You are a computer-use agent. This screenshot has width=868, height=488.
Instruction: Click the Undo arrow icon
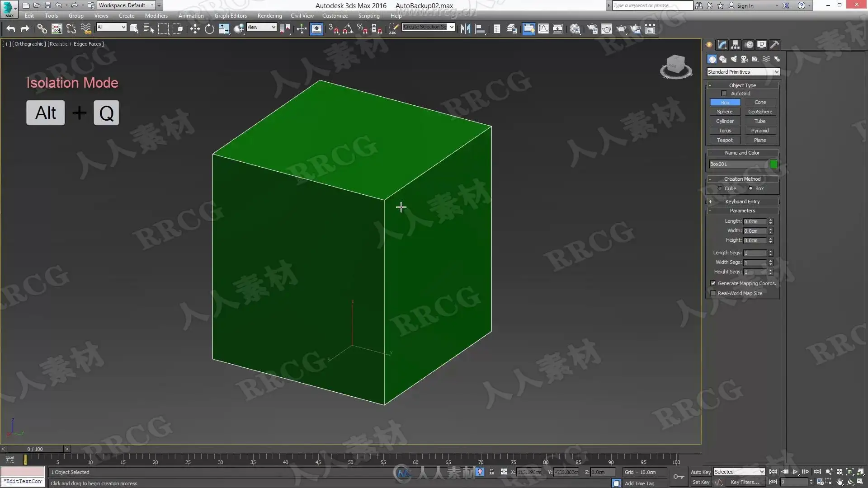[x=11, y=29]
